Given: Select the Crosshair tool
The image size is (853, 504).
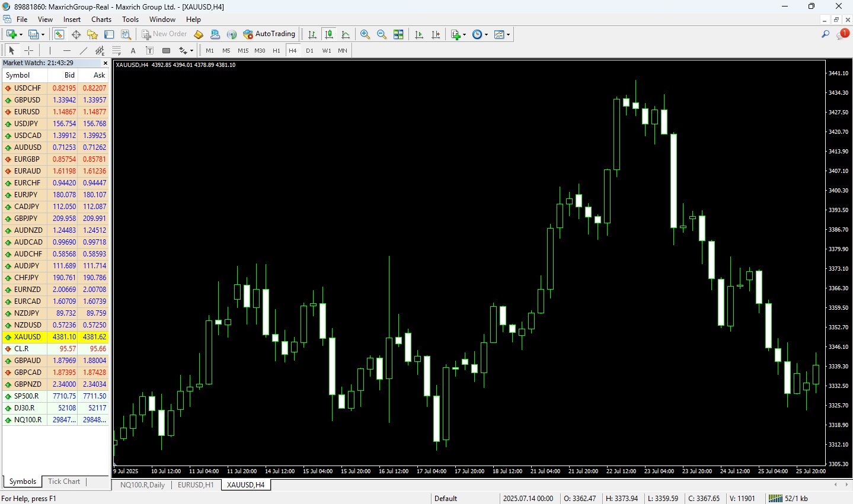Looking at the screenshot, I should tap(28, 50).
